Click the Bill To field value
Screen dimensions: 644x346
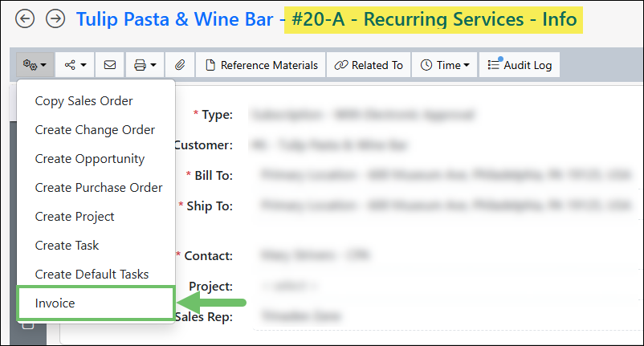pos(446,175)
